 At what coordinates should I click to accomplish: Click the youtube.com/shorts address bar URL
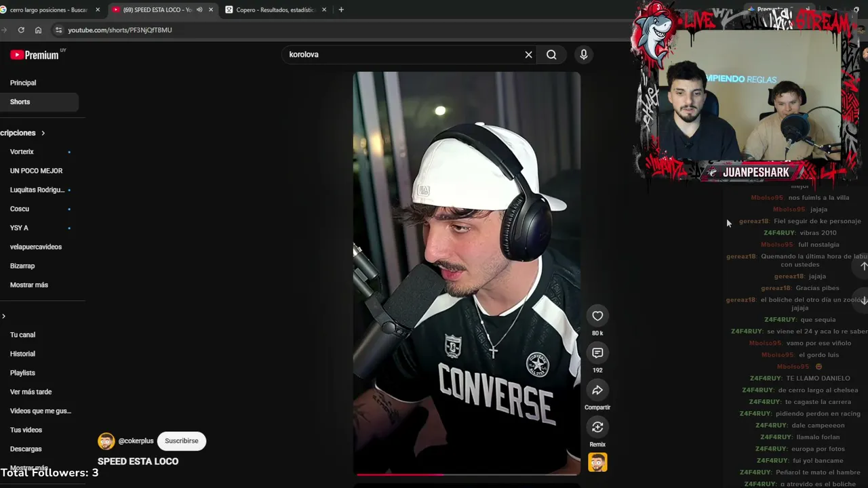pyautogui.click(x=120, y=30)
